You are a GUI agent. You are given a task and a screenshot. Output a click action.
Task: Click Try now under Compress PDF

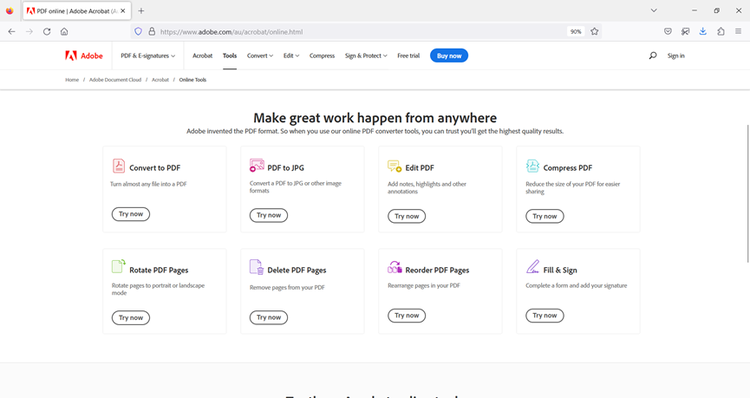tap(545, 216)
